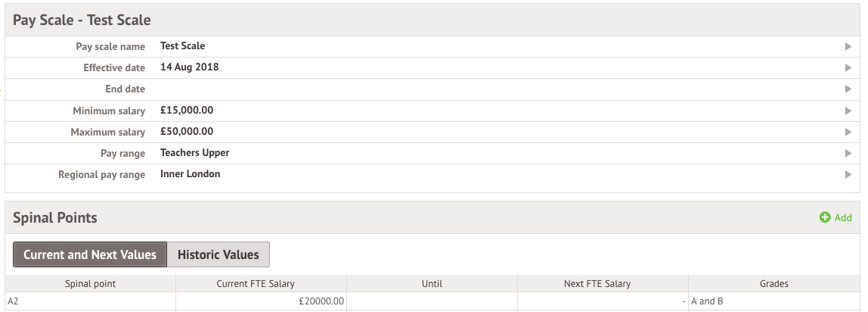Screen dimensions: 868x312
Task: Select the Current and Next Values tab
Action: tap(90, 254)
